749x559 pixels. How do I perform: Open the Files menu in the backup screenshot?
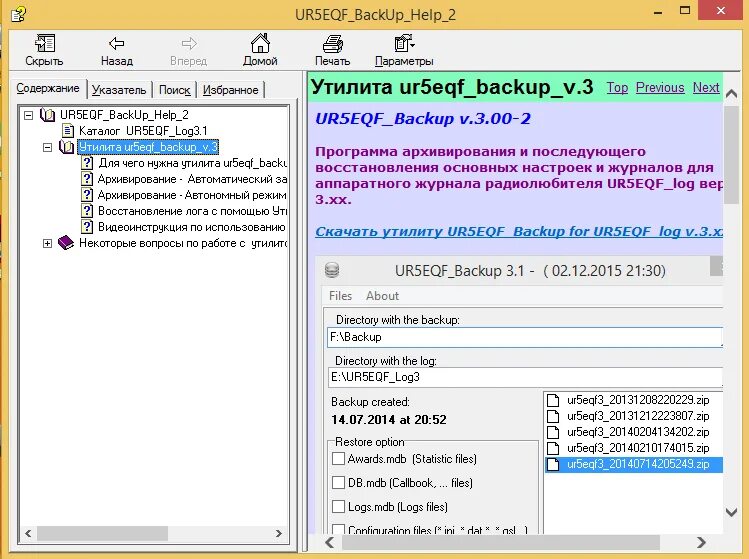[341, 296]
